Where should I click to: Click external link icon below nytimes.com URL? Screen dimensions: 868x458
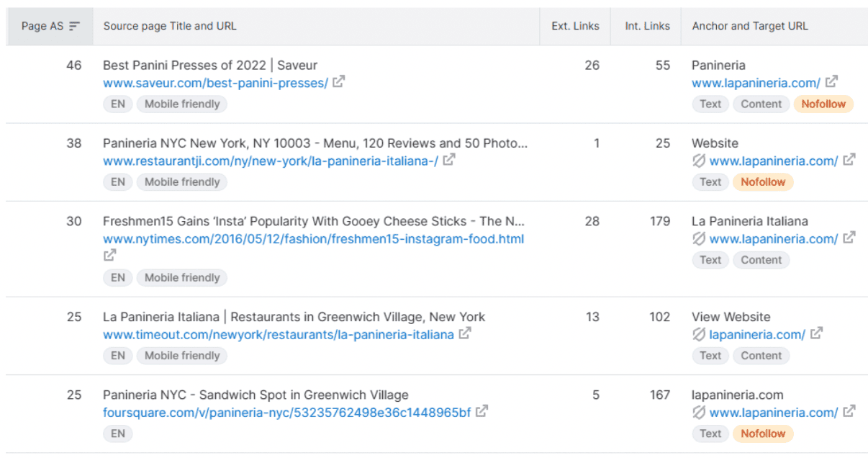coord(109,255)
